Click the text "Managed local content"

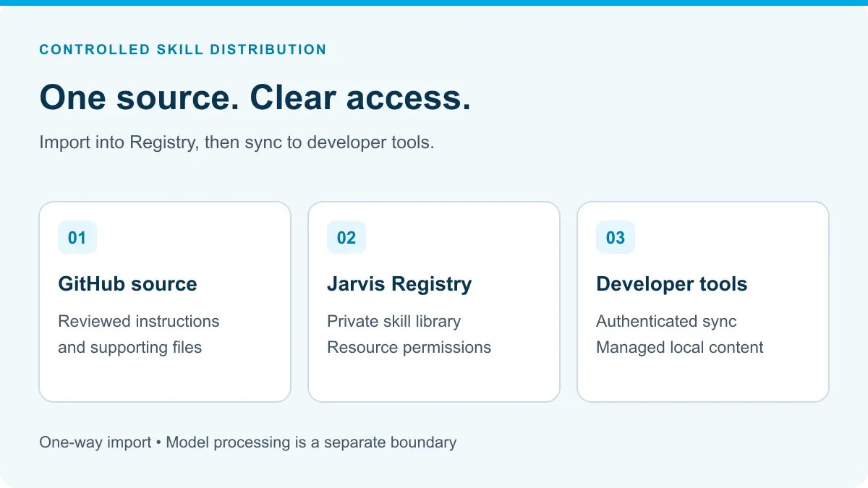pos(680,347)
